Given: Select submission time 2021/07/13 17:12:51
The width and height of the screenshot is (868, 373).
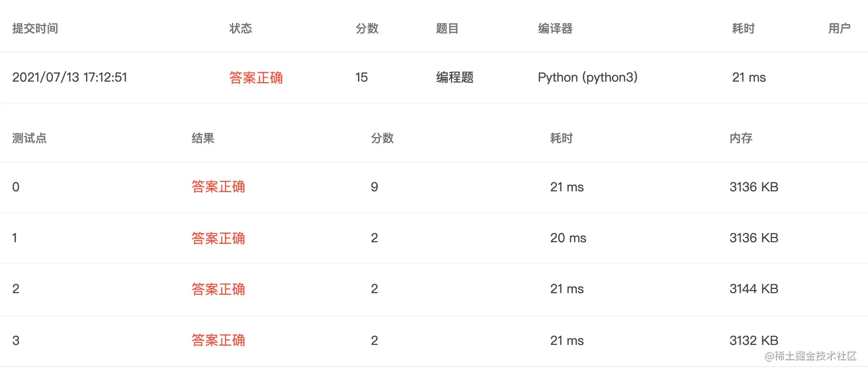Looking at the screenshot, I should [x=69, y=77].
